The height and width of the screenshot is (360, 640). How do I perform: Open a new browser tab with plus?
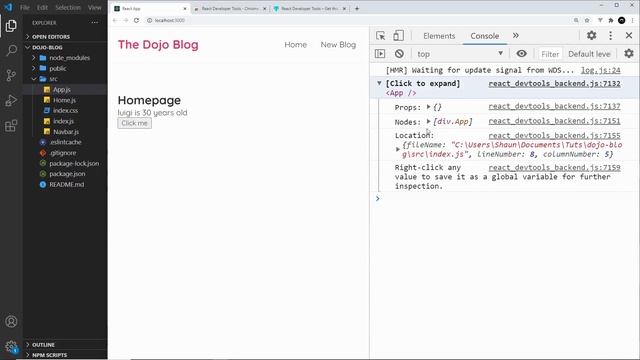pos(357,8)
